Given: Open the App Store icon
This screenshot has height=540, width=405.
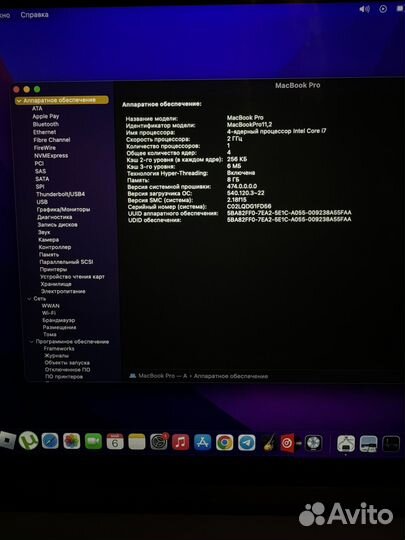Looking at the screenshot, I should (x=202, y=443).
